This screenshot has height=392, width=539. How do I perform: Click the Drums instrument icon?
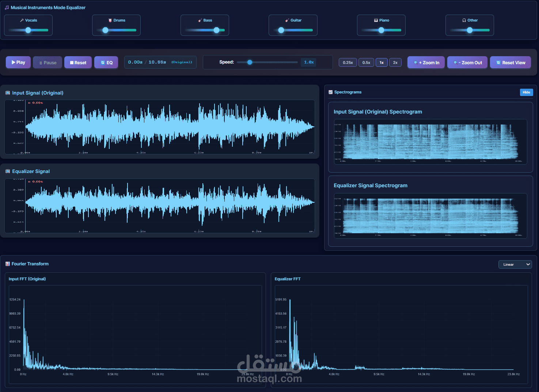pyautogui.click(x=110, y=20)
